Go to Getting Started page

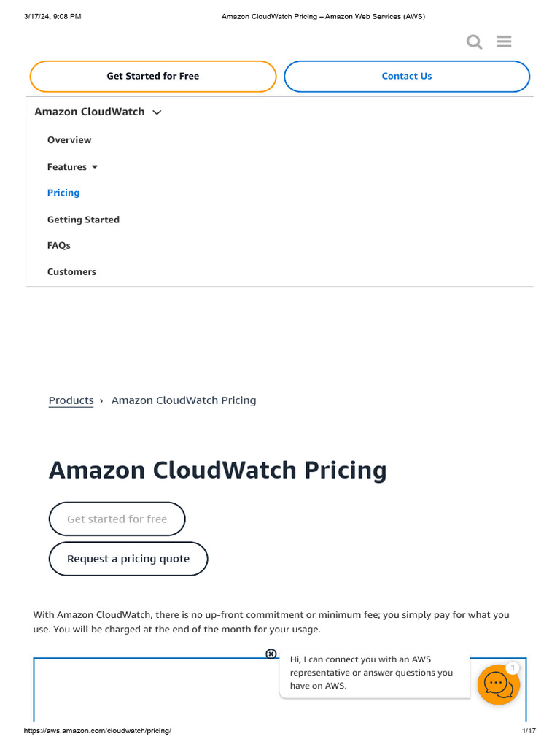[83, 220]
